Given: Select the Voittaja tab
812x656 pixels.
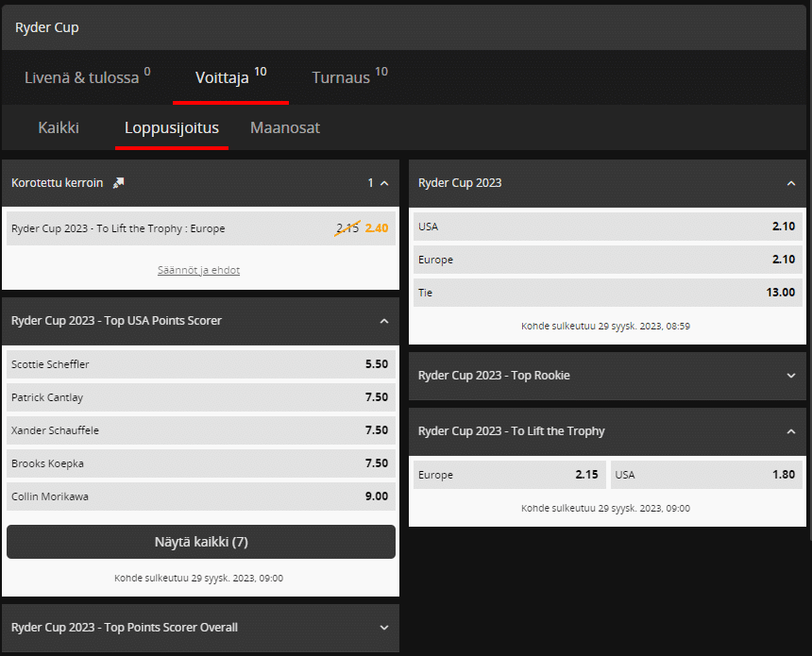Looking at the screenshot, I should 230,77.
